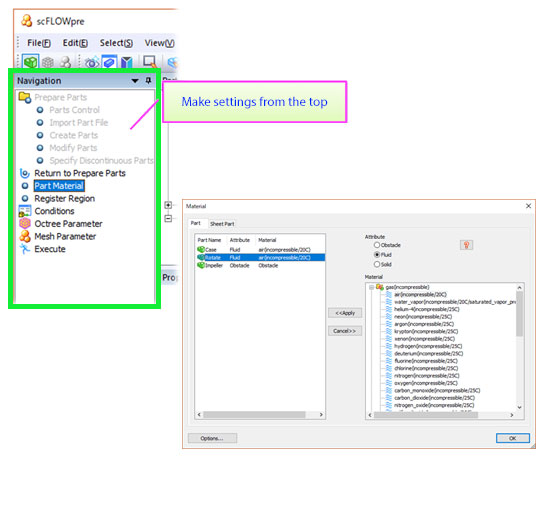Open the View(V) menu
The image size is (540, 514).
click(x=159, y=43)
